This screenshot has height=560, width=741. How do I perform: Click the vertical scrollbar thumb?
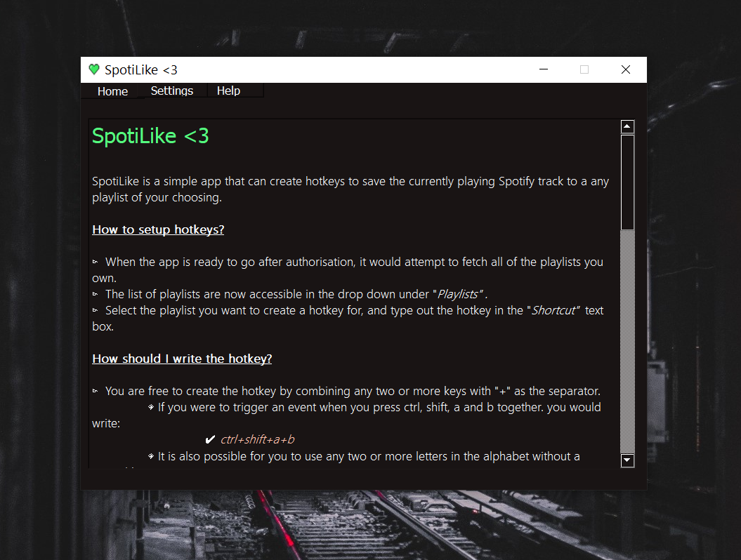(x=627, y=182)
